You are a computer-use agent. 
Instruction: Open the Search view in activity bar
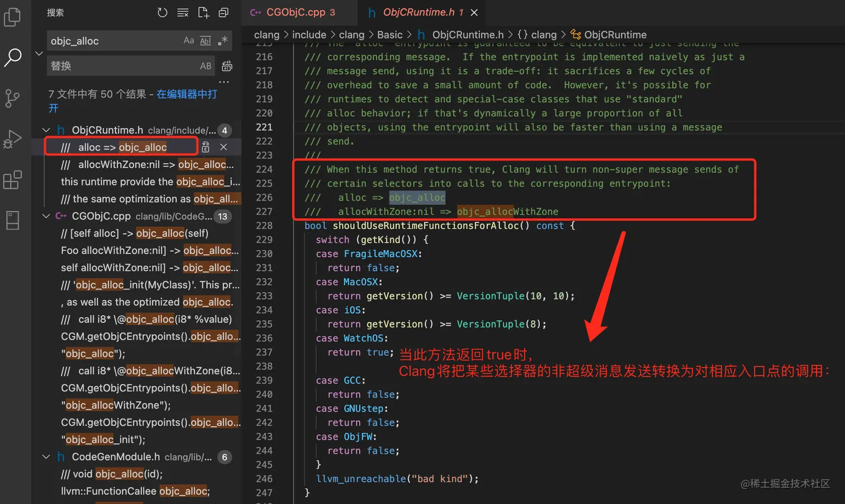pyautogui.click(x=12, y=57)
